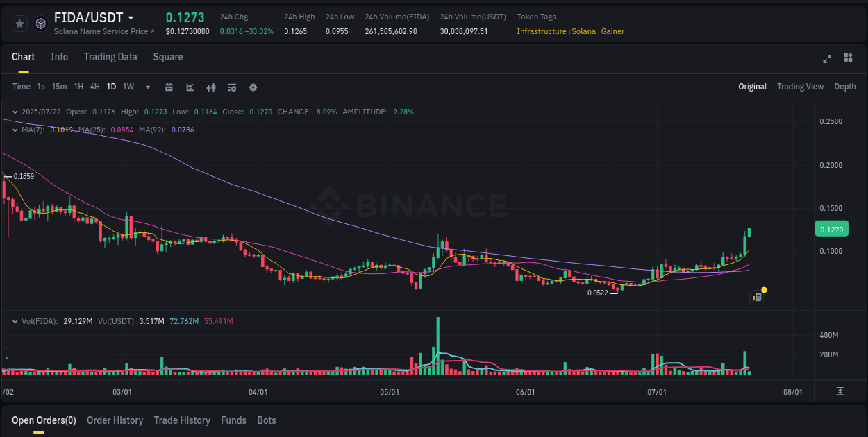Switch to the Trading Data tab
Viewport: 868px width, 437px height.
[110, 57]
